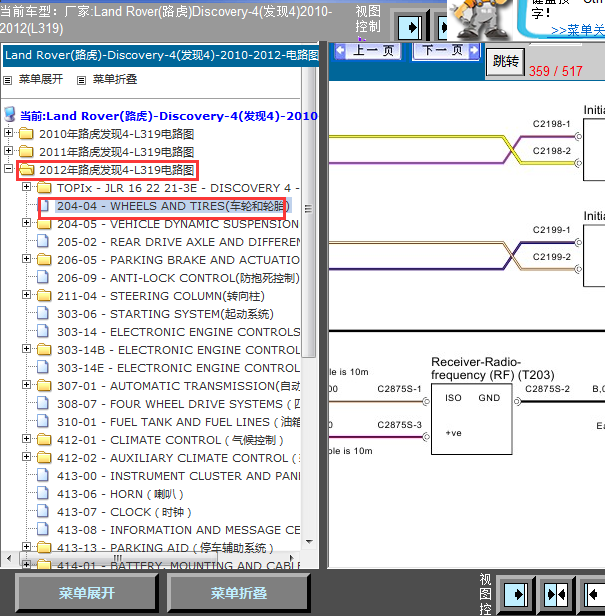Click the tree horizontal scrollbar right arrow
The width and height of the screenshot is (605, 616).
[x=291, y=557]
